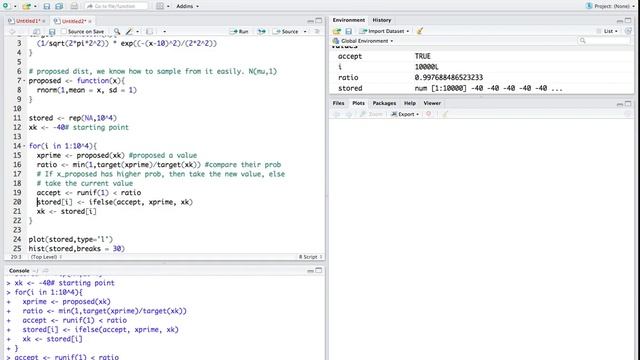Select the Untitled2 tab
This screenshot has height=360, width=640.
73,21
